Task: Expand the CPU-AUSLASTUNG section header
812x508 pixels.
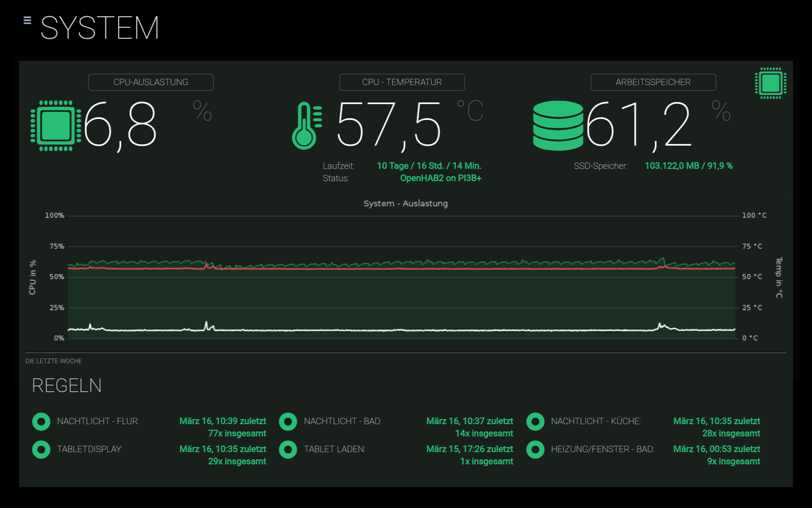Action: point(151,82)
